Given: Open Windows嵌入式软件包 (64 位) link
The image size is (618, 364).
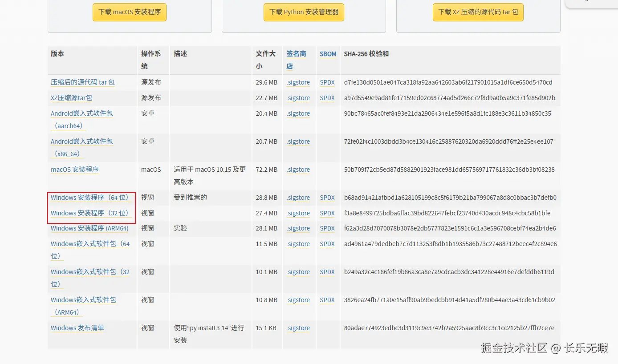Looking at the screenshot, I should 90,250.
